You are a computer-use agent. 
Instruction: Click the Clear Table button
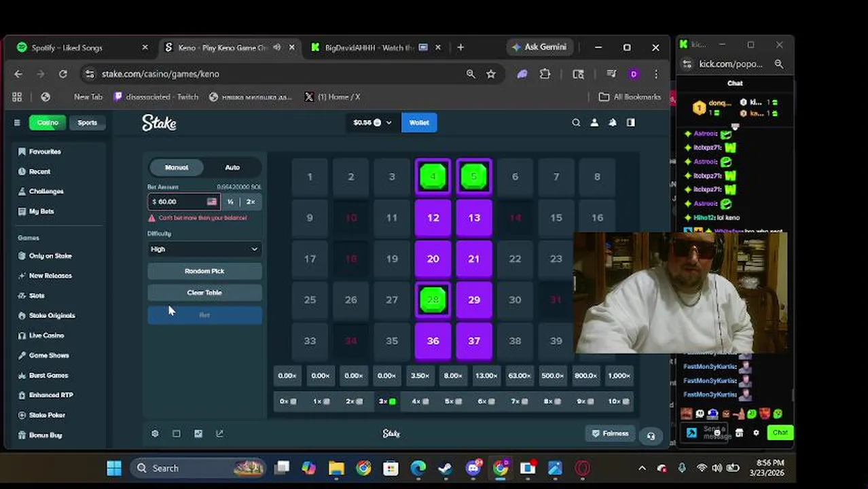tap(204, 293)
